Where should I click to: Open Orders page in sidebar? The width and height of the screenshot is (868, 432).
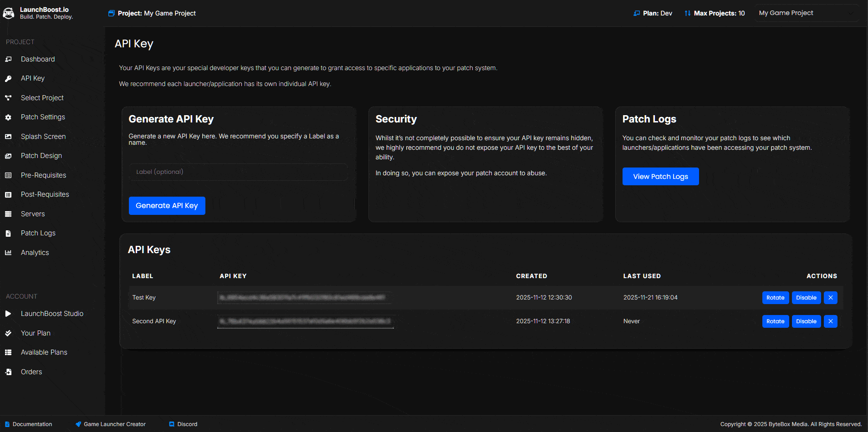(31, 372)
